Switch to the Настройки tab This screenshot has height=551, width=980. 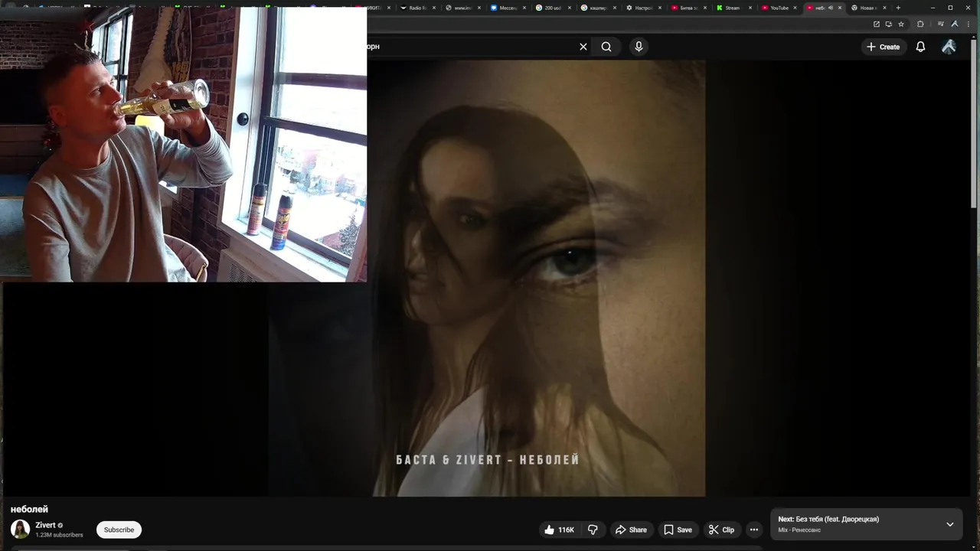pyautogui.click(x=643, y=8)
